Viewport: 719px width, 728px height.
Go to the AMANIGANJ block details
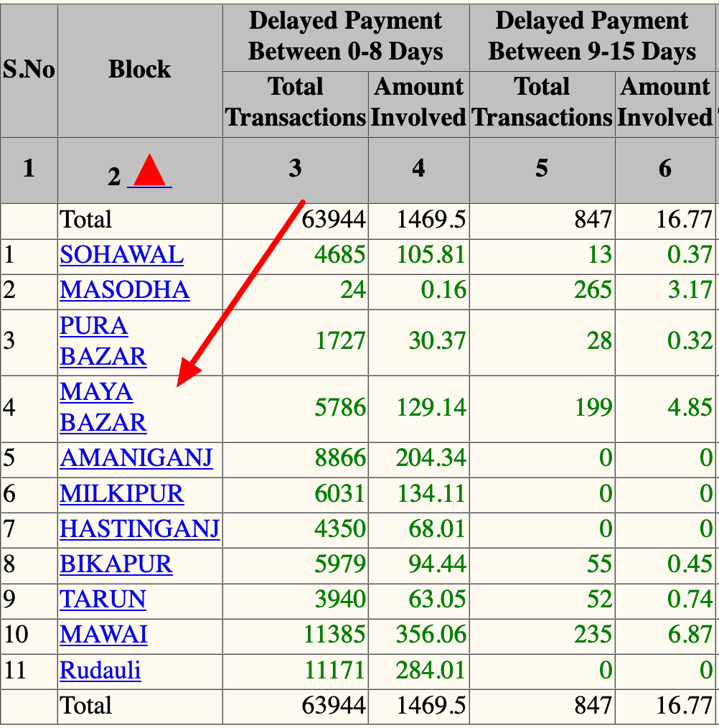(x=136, y=458)
